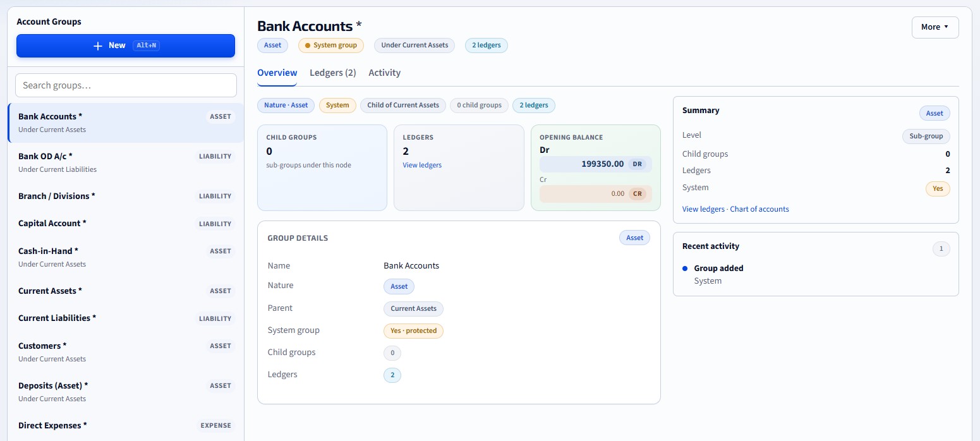This screenshot has width=980, height=441.
Task: Open the Activity tab
Action: coord(385,73)
